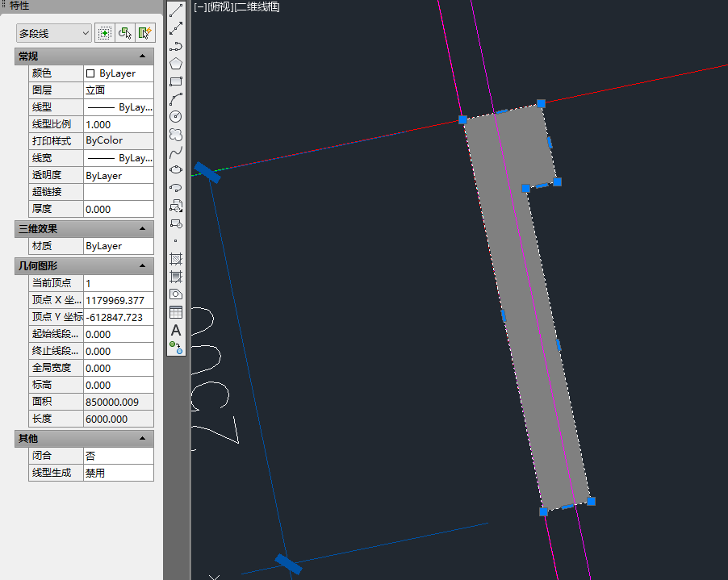The width and height of the screenshot is (728, 580).
Task: Edit the 顶点 Y 坐标 value
Action: [119, 317]
